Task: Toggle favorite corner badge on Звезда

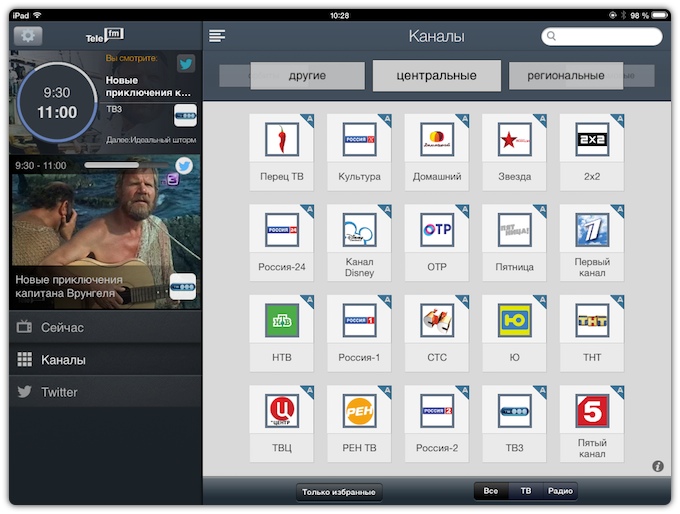Action: (541, 119)
